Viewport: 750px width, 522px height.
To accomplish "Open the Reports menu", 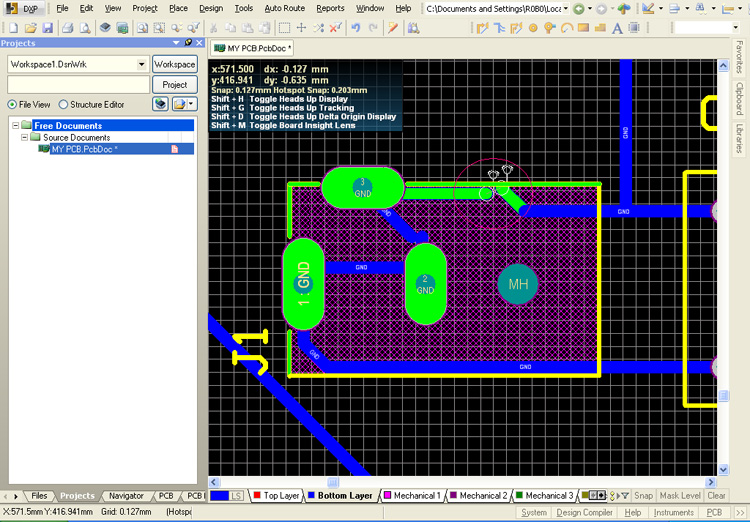I will point(330,8).
